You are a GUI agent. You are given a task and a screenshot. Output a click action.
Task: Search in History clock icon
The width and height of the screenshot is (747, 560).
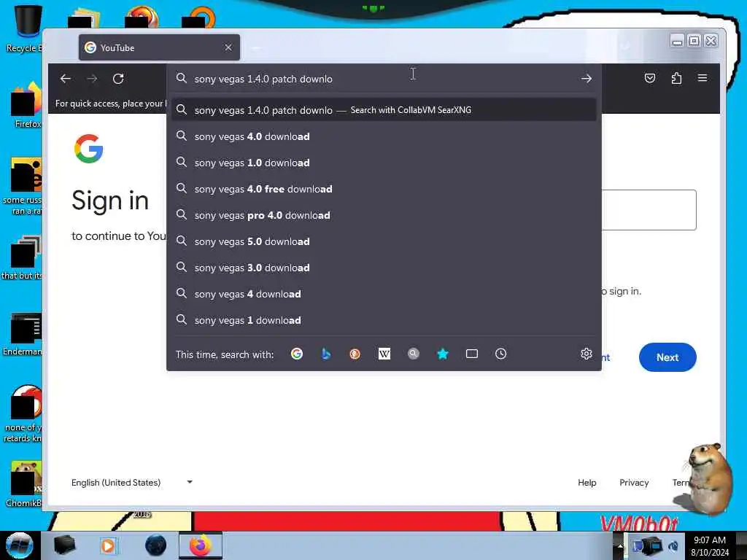click(x=500, y=354)
